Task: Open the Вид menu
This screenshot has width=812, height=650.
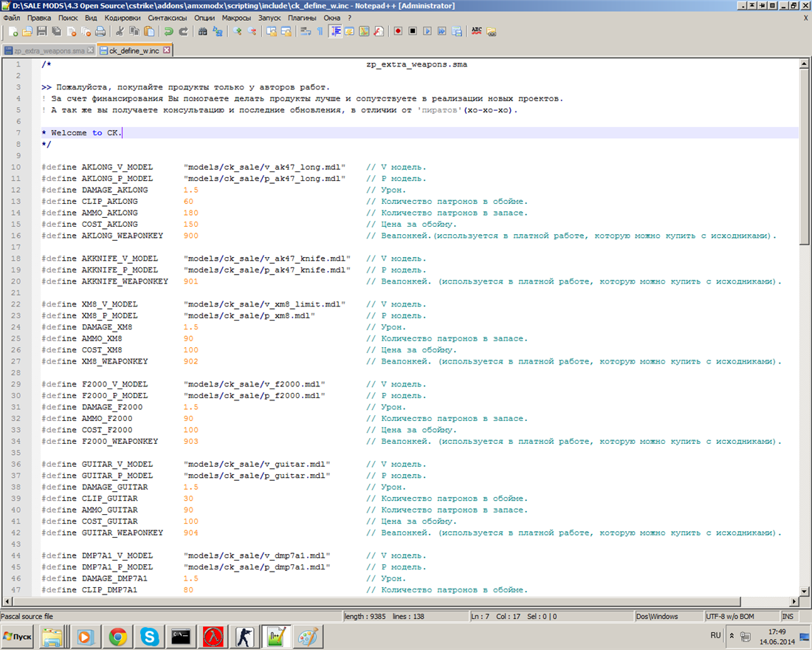Action: [91, 18]
